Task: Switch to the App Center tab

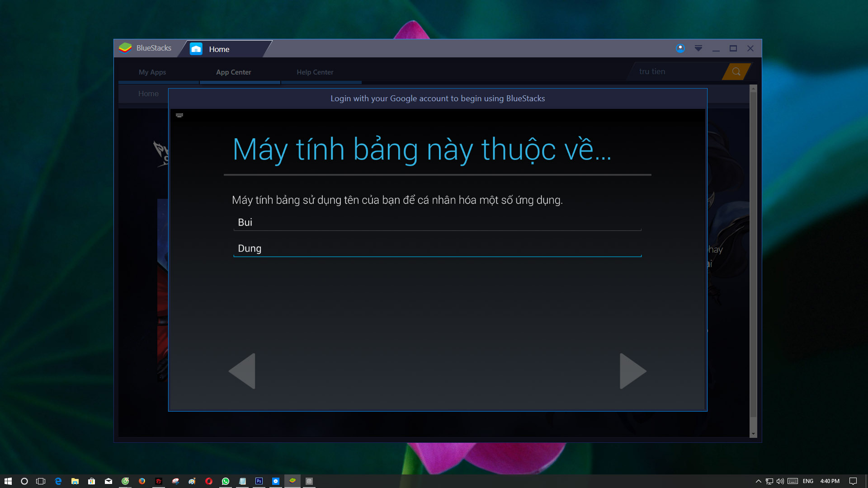Action: 233,72
